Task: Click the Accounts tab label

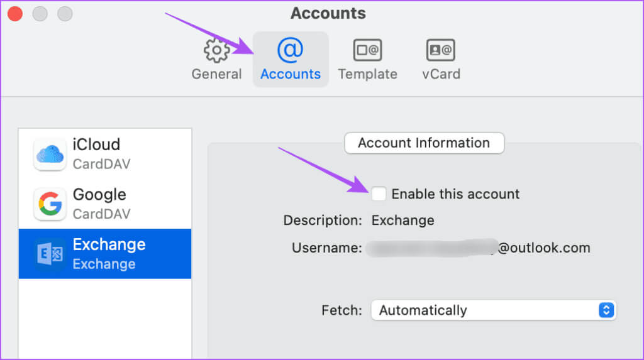Action: (x=291, y=74)
